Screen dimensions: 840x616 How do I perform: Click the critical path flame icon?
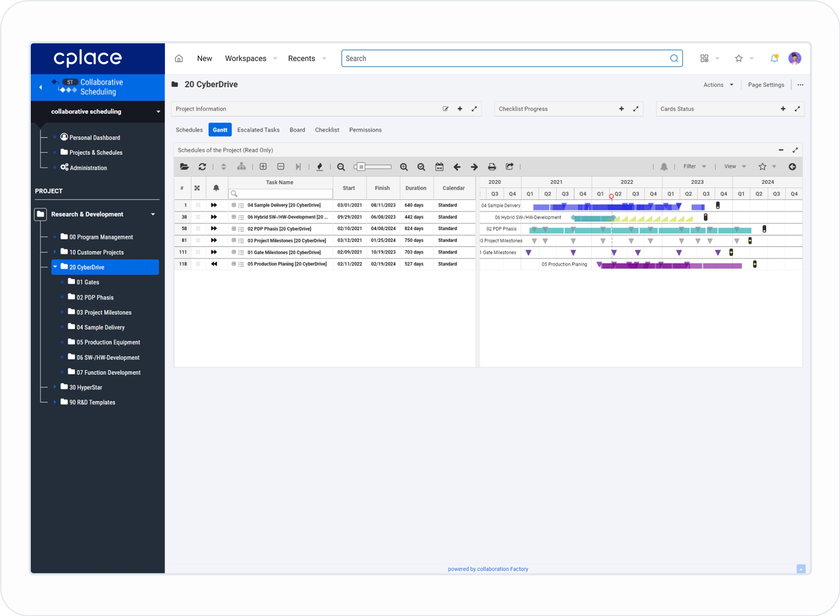click(320, 167)
